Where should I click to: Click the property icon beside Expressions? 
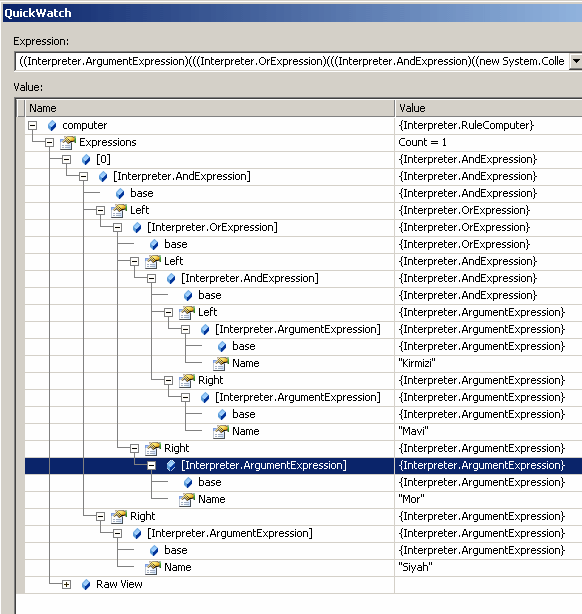[x=68, y=143]
